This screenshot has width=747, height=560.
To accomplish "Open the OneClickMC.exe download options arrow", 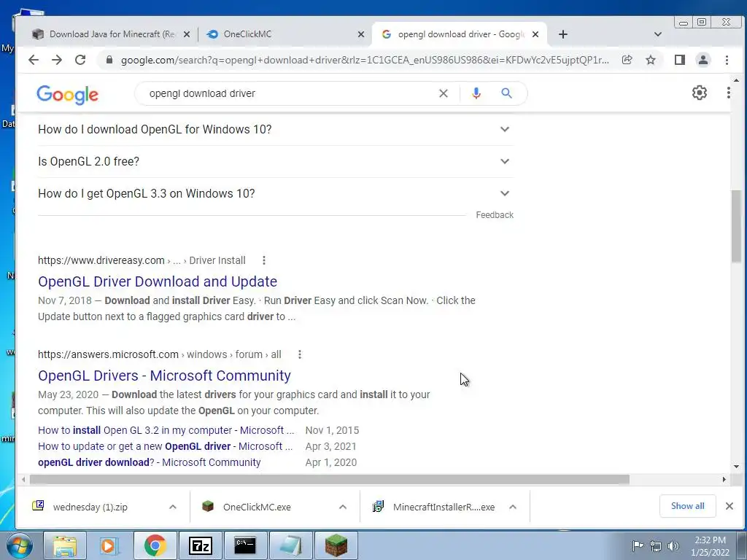I will pos(343,507).
